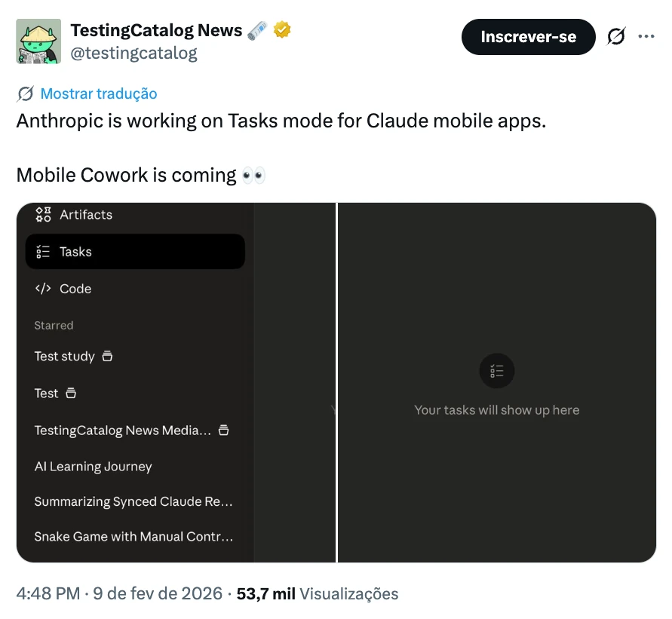Click the empty tasks placeholder icon
Image resolution: width=672 pixels, height=619 pixels.
[497, 371]
